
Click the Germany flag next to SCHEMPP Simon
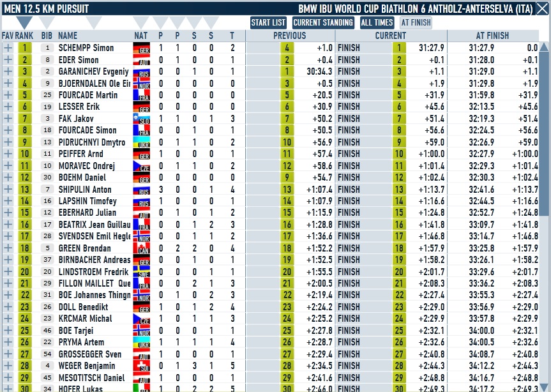point(142,48)
